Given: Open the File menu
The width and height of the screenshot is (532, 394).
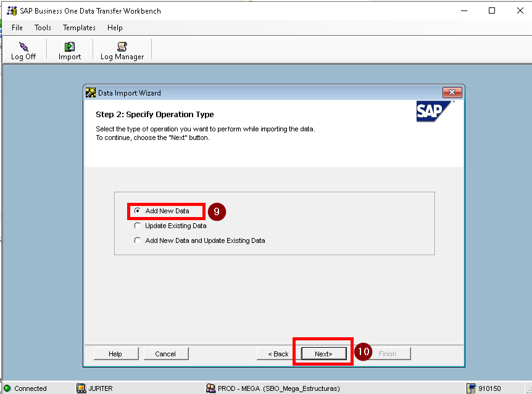Looking at the screenshot, I should pyautogui.click(x=17, y=28).
